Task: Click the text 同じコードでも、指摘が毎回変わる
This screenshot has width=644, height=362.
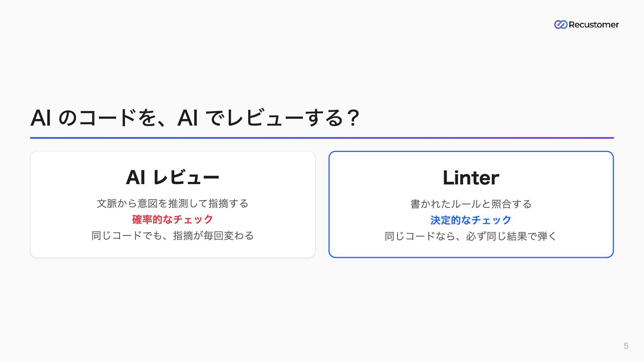Action: pos(173,236)
